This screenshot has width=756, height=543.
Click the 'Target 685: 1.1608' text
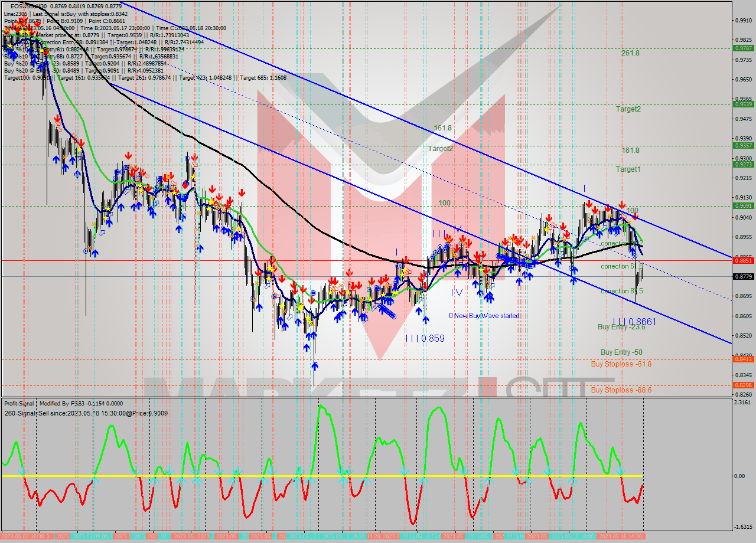click(262, 77)
